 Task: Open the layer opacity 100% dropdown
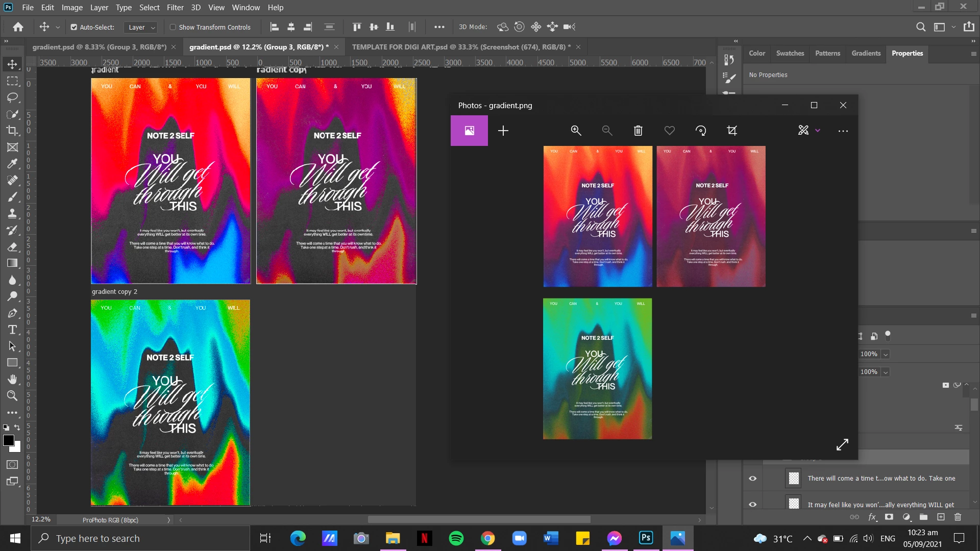point(886,354)
